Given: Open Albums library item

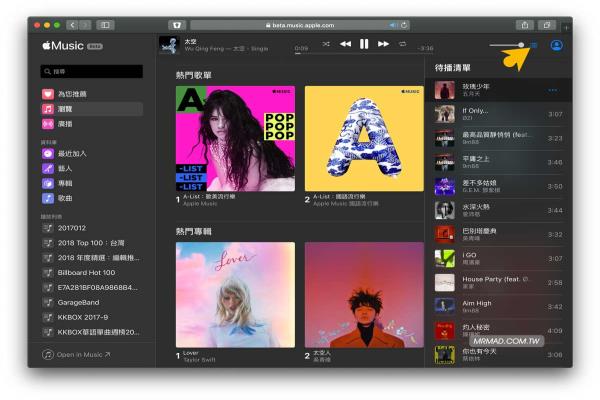Looking at the screenshot, I should (92, 183).
